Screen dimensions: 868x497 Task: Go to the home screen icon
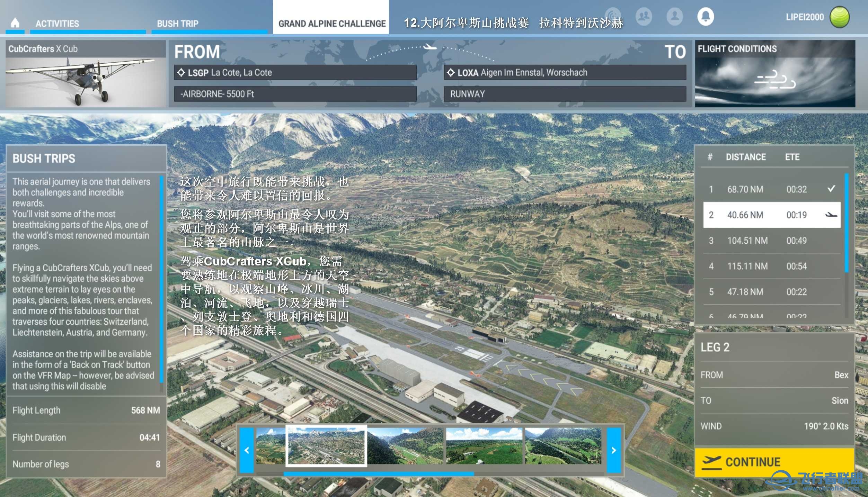[15, 23]
